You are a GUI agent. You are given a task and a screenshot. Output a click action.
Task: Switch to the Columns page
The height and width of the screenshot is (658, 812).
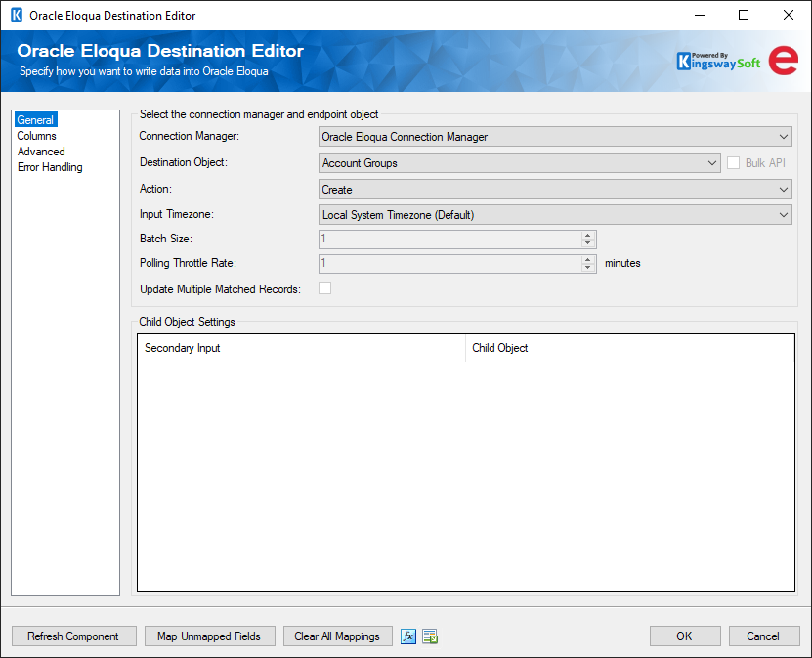(x=36, y=136)
